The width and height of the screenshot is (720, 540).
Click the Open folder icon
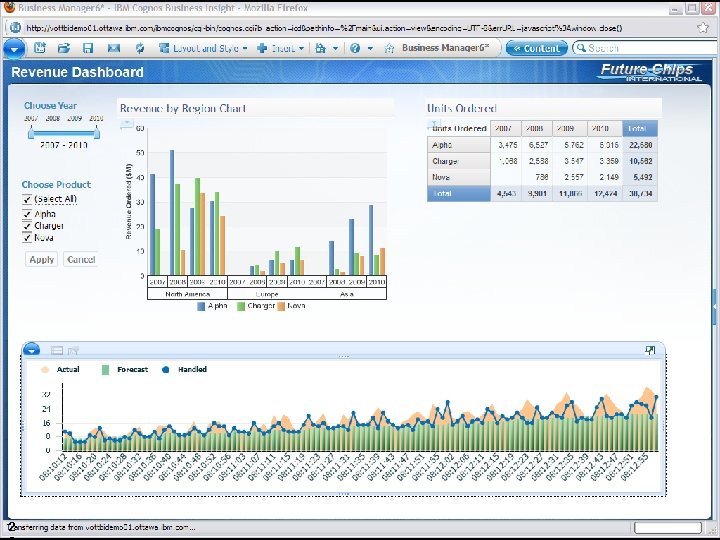click(64, 48)
